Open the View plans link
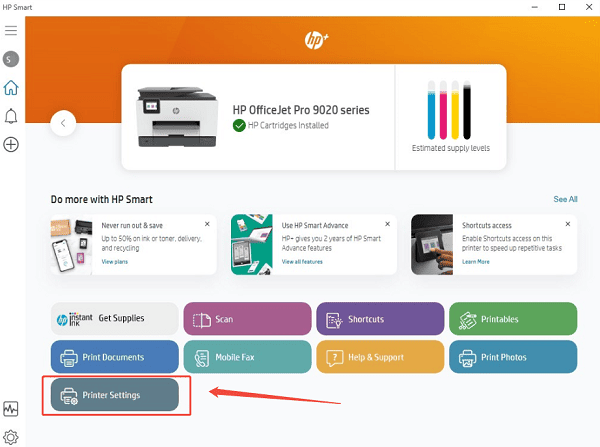Image resolution: width=600 pixels, height=447 pixels. pos(116,262)
